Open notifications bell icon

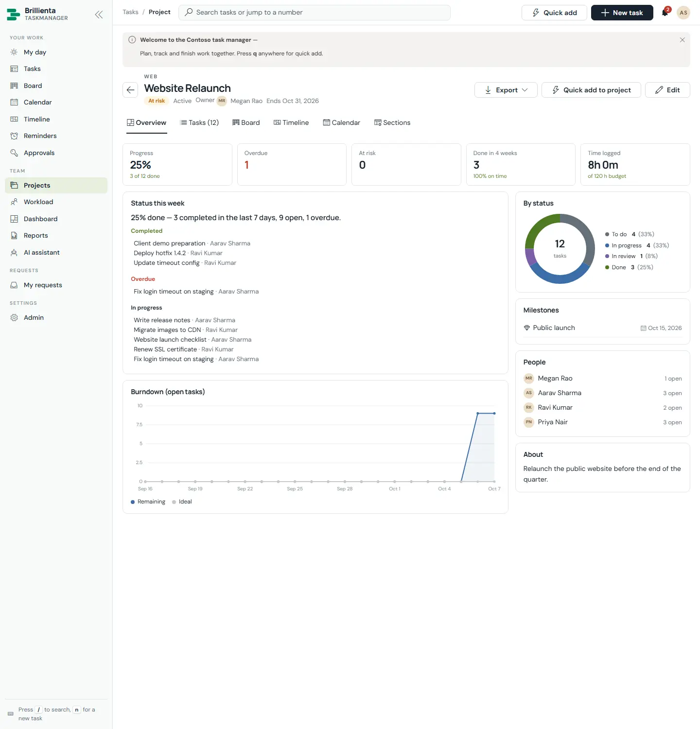point(665,13)
